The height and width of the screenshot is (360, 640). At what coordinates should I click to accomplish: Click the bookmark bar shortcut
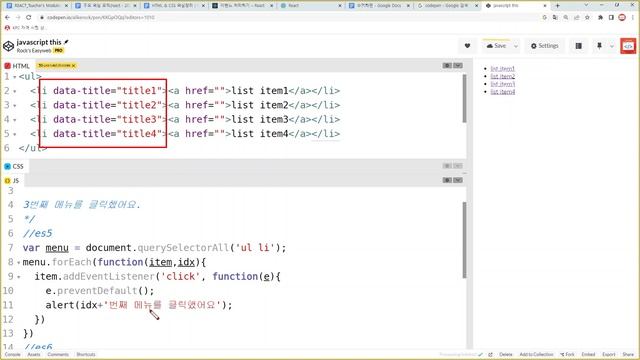[x=25, y=28]
